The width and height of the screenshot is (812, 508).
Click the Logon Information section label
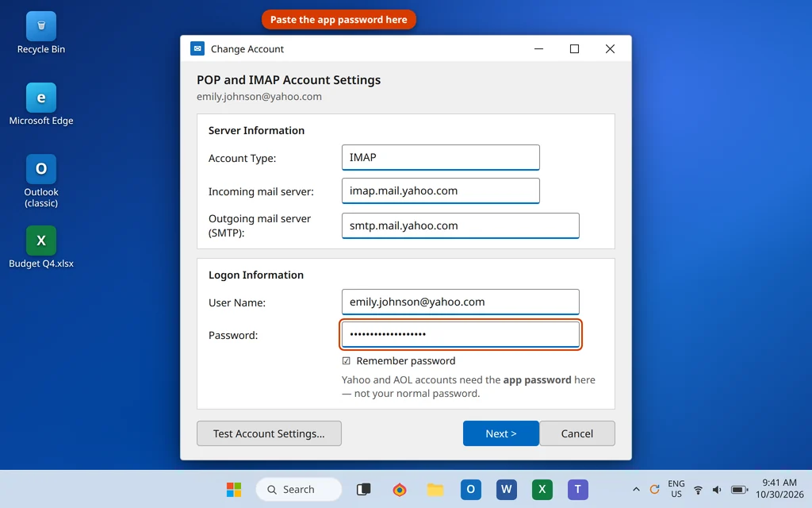[x=256, y=275]
